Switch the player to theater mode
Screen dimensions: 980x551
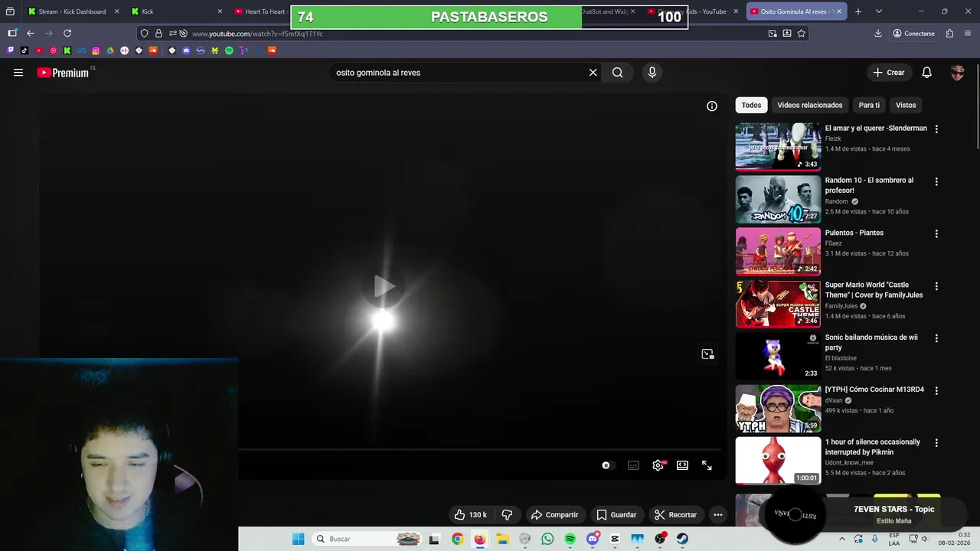click(x=682, y=465)
